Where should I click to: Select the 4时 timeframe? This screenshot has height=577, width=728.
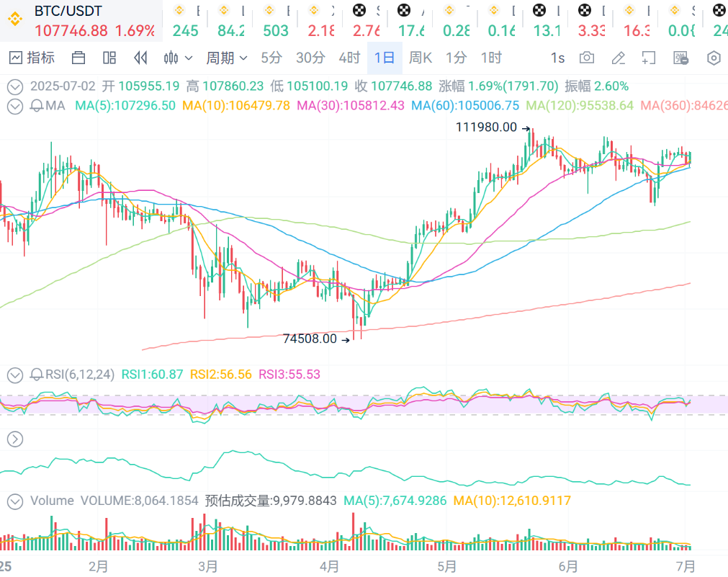click(349, 58)
